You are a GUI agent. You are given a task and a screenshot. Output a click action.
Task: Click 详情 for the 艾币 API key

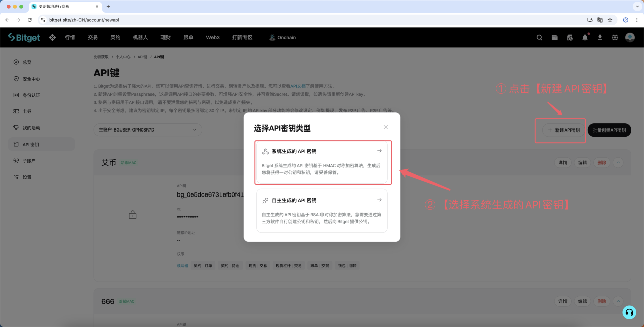(x=563, y=162)
